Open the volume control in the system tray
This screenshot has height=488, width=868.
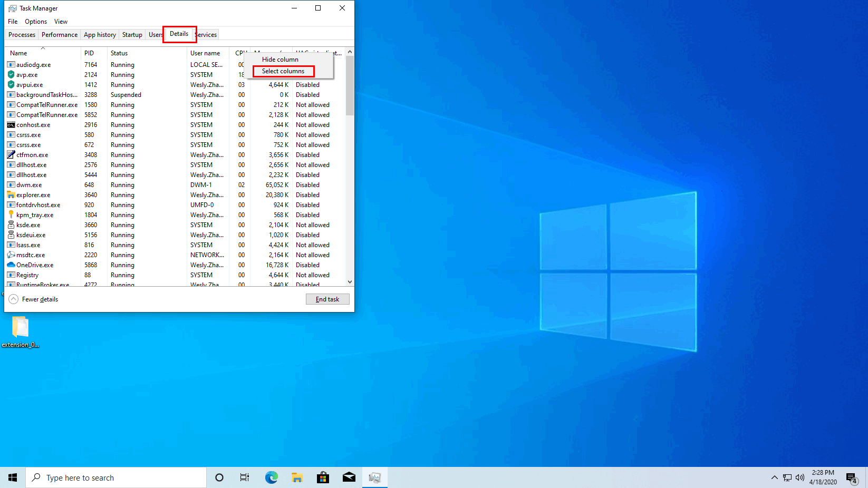click(x=800, y=477)
